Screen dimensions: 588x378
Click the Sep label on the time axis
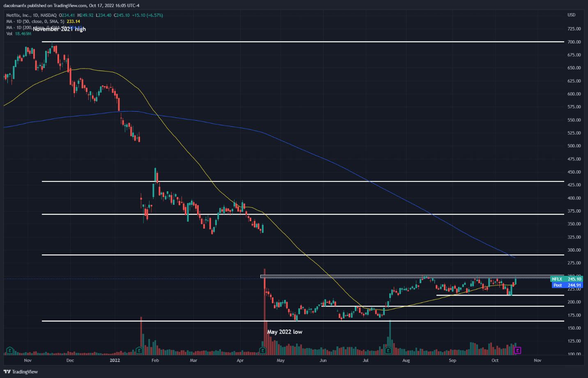point(452,360)
